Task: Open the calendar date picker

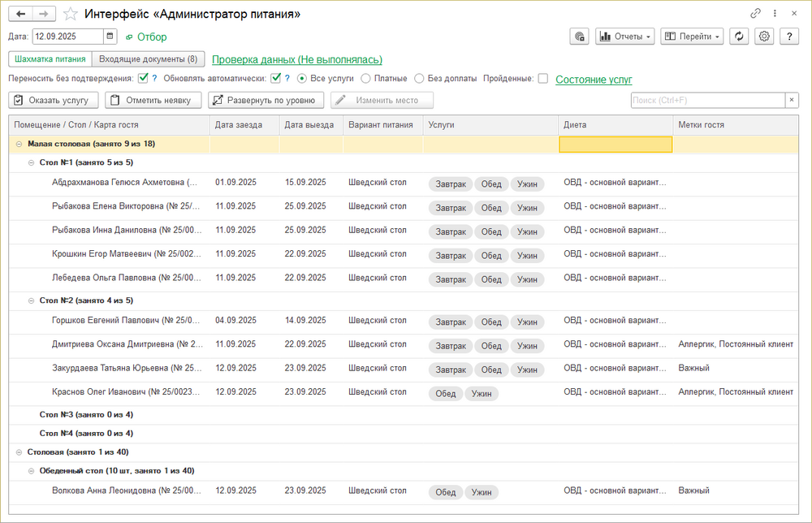Action: click(x=110, y=37)
